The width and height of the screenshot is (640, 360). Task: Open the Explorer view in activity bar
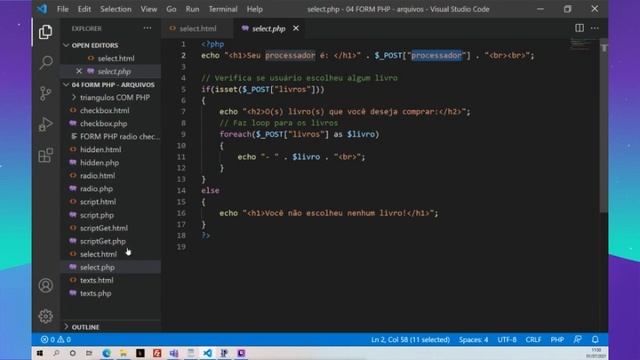pos(45,32)
